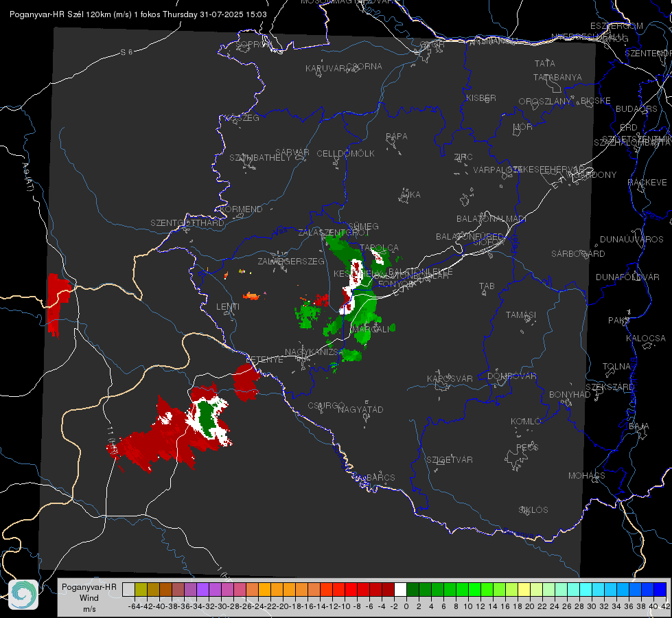Click the radar title text with timestamp 15:03
The width and height of the screenshot is (672, 618).
138,14
